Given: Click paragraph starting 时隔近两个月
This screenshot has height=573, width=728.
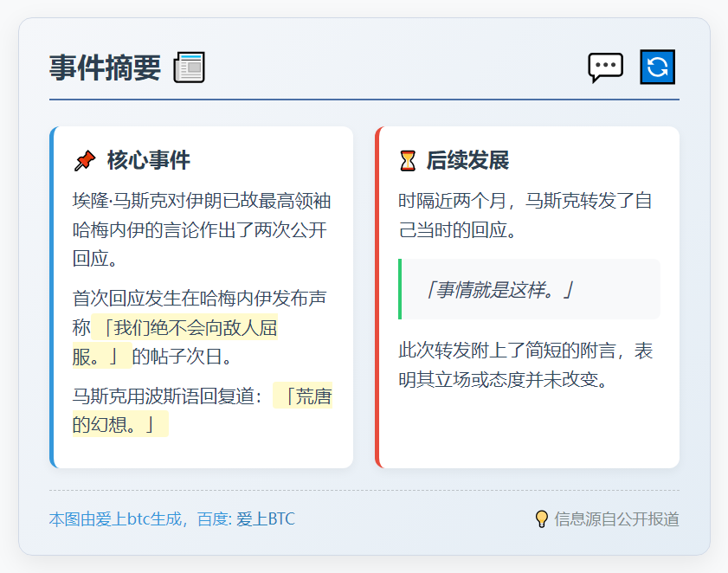Looking at the screenshot, I should pos(525,215).
